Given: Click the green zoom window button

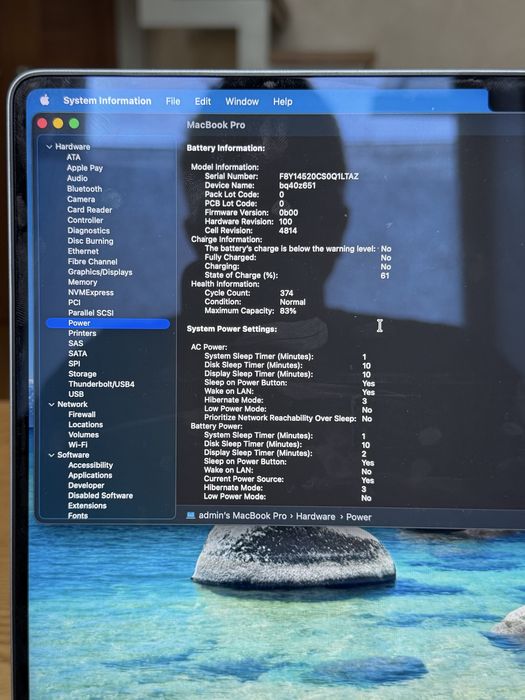Looking at the screenshot, I should [74, 123].
